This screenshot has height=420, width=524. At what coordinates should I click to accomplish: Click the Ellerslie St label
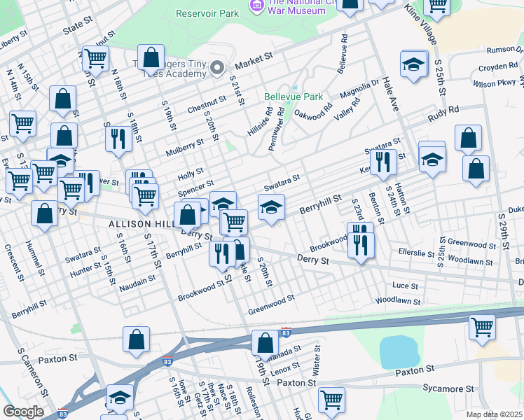pyautogui.click(x=416, y=253)
